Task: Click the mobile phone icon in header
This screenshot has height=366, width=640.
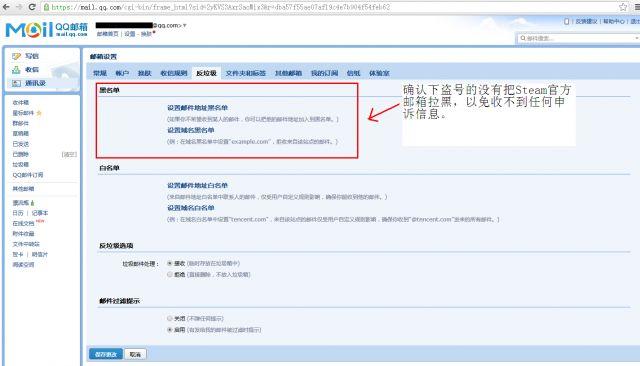Action: (567, 21)
